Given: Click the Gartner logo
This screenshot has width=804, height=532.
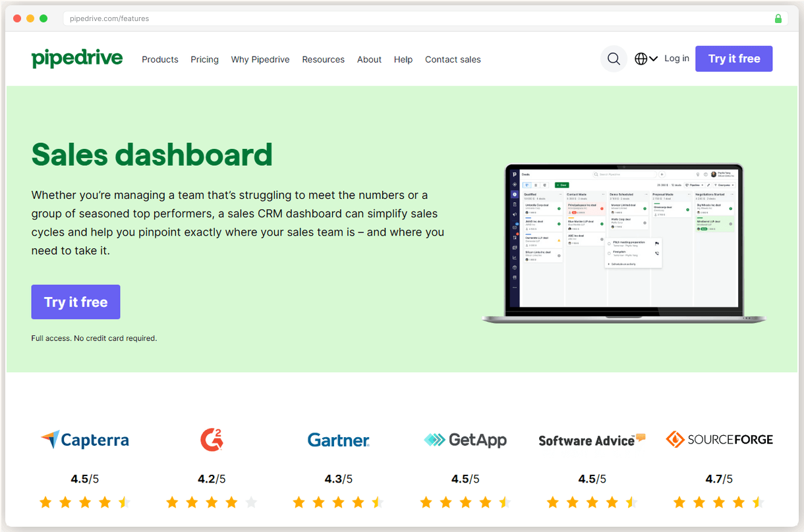Looking at the screenshot, I should pyautogui.click(x=338, y=439).
